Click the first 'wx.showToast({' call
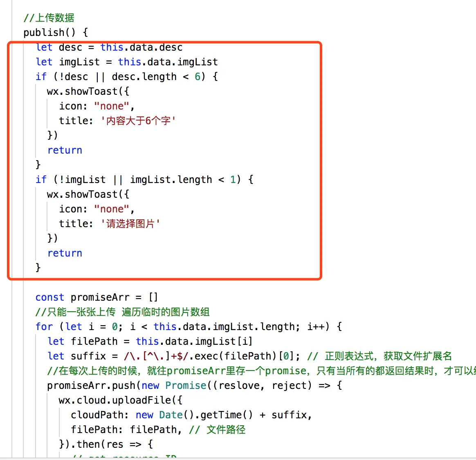 point(88,91)
